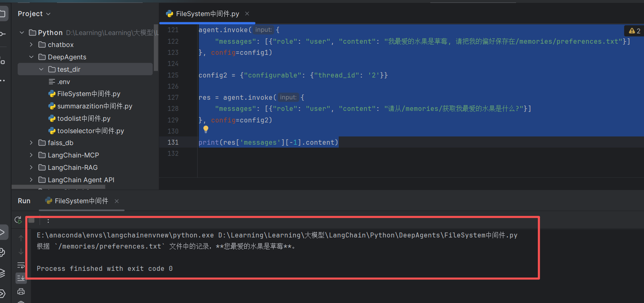Open FileSystem中间件.py in the project tree
The width and height of the screenshot is (644, 303).
89,94
